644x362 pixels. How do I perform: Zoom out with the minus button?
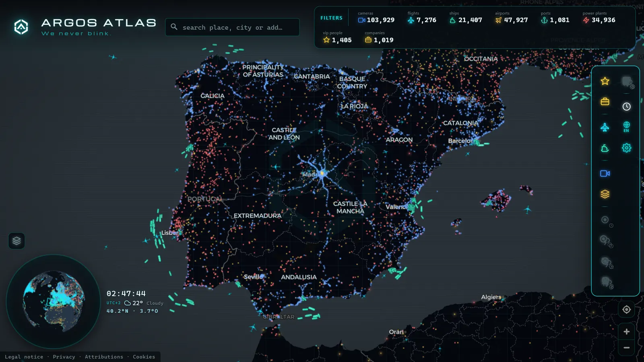tap(627, 348)
